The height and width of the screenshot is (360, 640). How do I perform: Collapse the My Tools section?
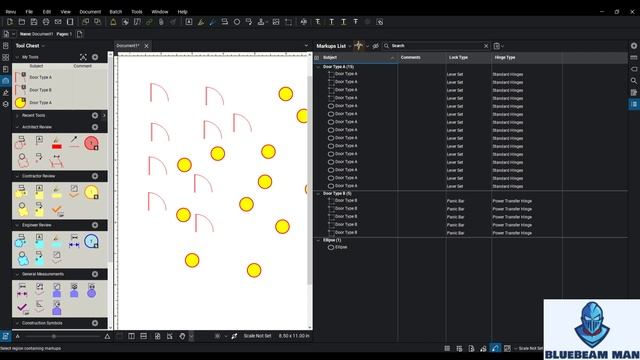17,57
